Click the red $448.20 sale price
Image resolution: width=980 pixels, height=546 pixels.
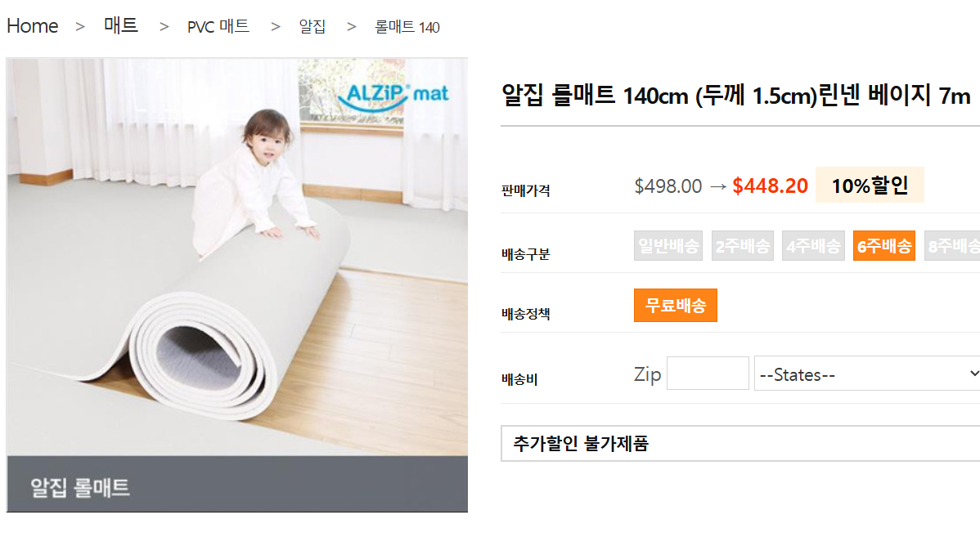click(770, 186)
